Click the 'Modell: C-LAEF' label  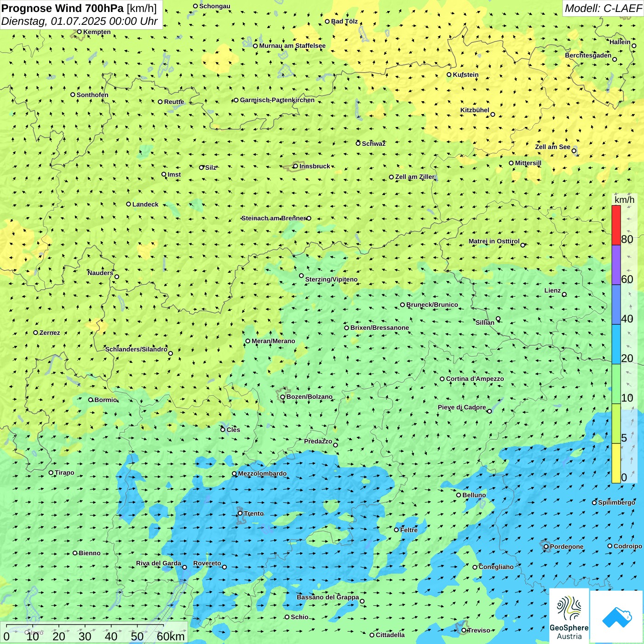pos(603,8)
